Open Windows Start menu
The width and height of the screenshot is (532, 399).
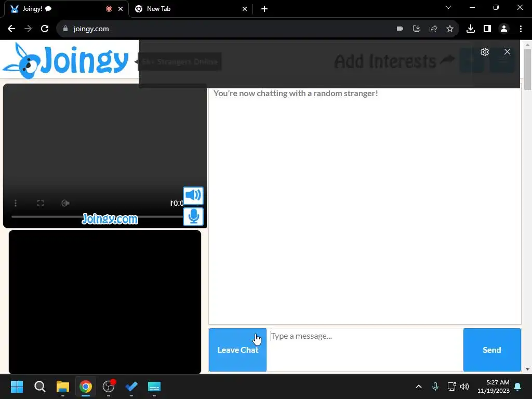pos(17,387)
